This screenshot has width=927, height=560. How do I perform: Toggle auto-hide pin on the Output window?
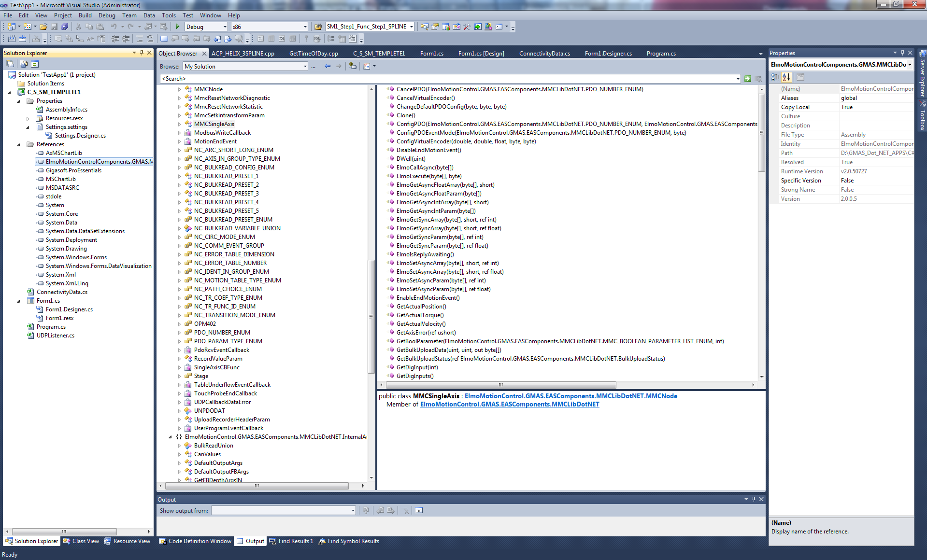pyautogui.click(x=753, y=499)
